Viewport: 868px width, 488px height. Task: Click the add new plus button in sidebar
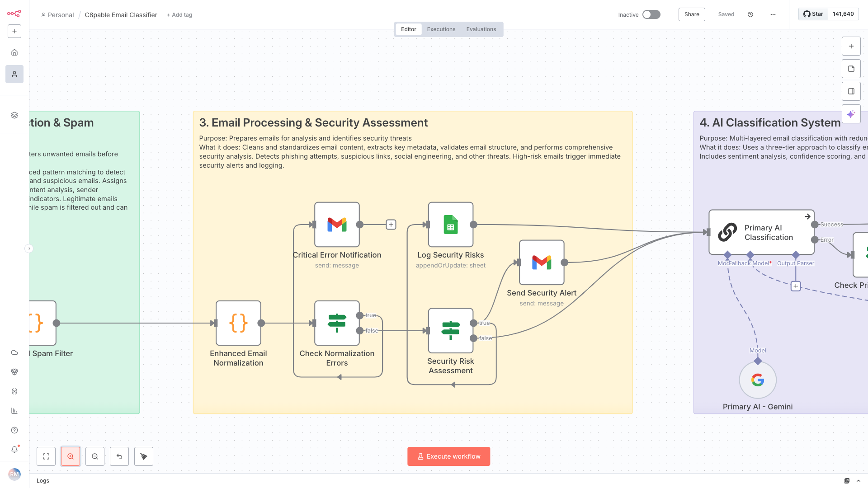pyautogui.click(x=14, y=31)
